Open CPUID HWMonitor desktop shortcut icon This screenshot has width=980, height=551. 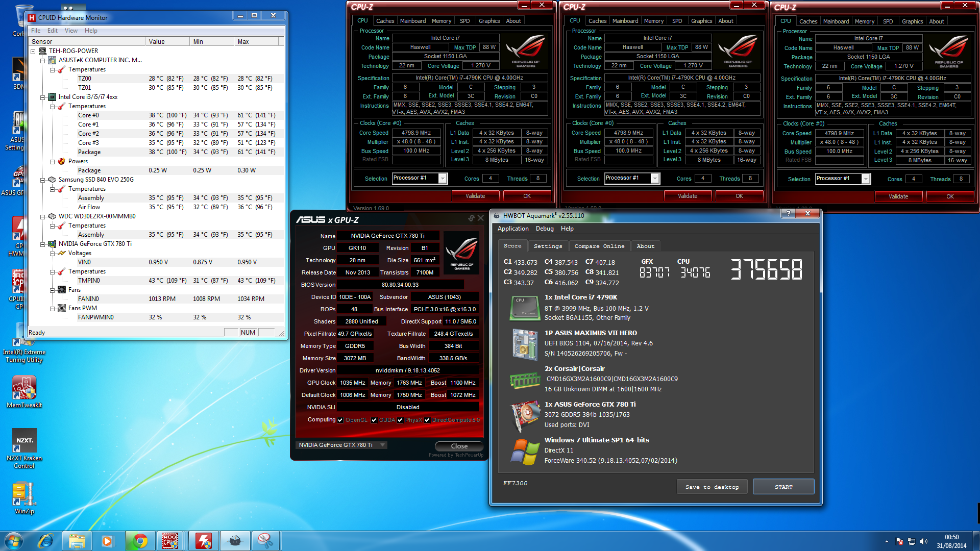point(19,236)
